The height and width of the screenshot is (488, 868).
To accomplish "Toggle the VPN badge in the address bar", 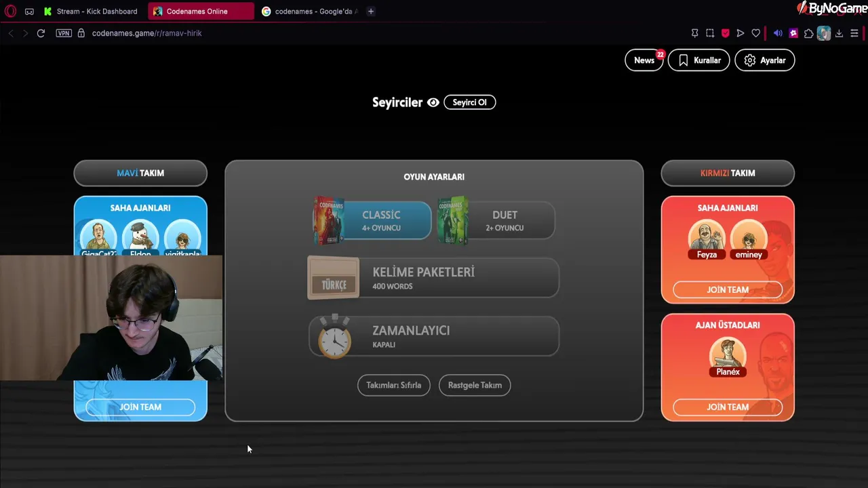I will 64,33.
